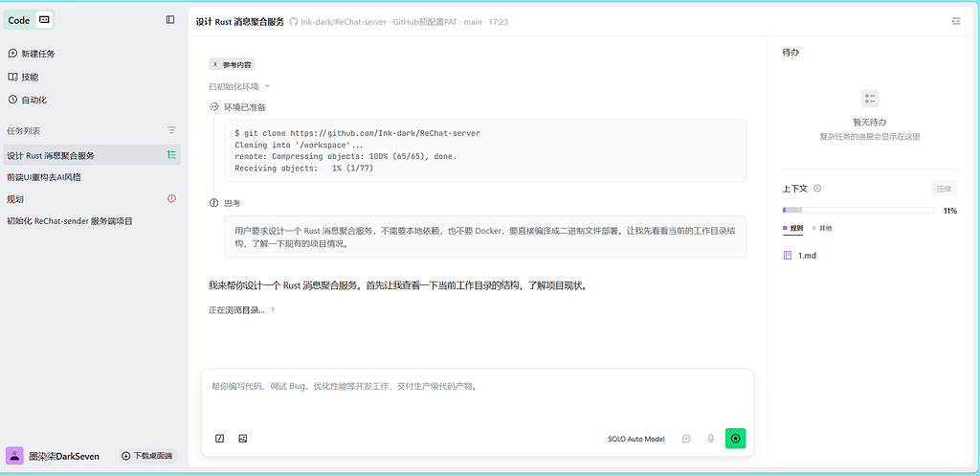The width and height of the screenshot is (980, 476).
Task: Click the 新建任务 plus icon
Action: pyautogui.click(x=12, y=54)
